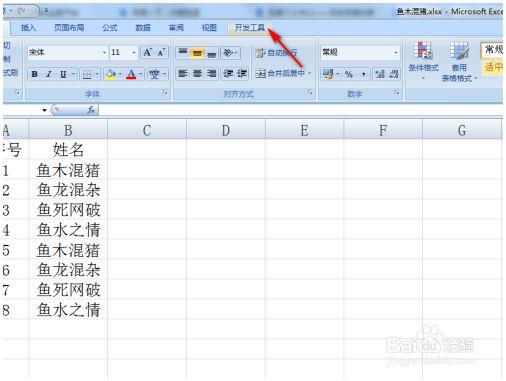Toggle Italic formatting button
Viewport: 506px width, 381px height.
49,74
